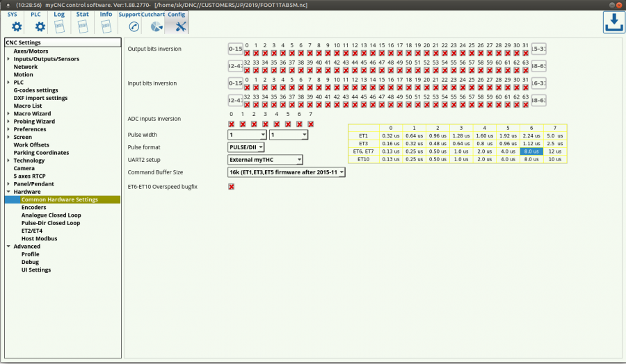Viewport: 626px width, 364px height.
Task: Expand the PLC tree node
Action: [8, 83]
